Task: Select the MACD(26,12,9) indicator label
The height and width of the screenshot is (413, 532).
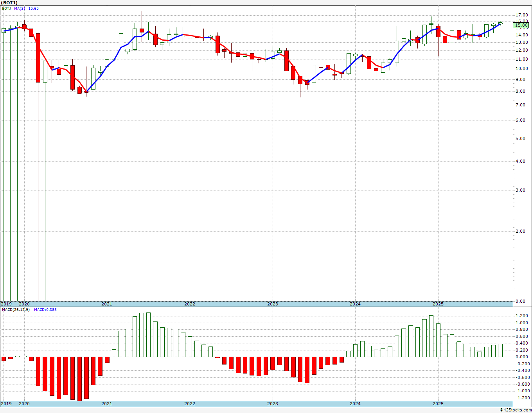Action: tap(16, 309)
